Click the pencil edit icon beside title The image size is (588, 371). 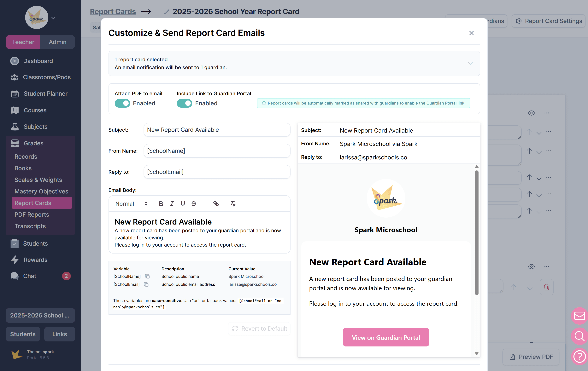click(167, 11)
